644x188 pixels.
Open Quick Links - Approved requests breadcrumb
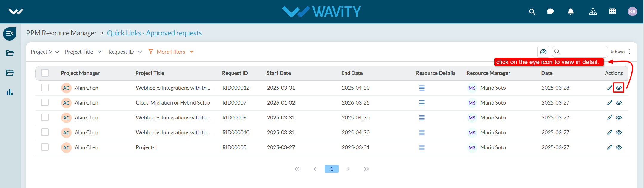coord(154,33)
